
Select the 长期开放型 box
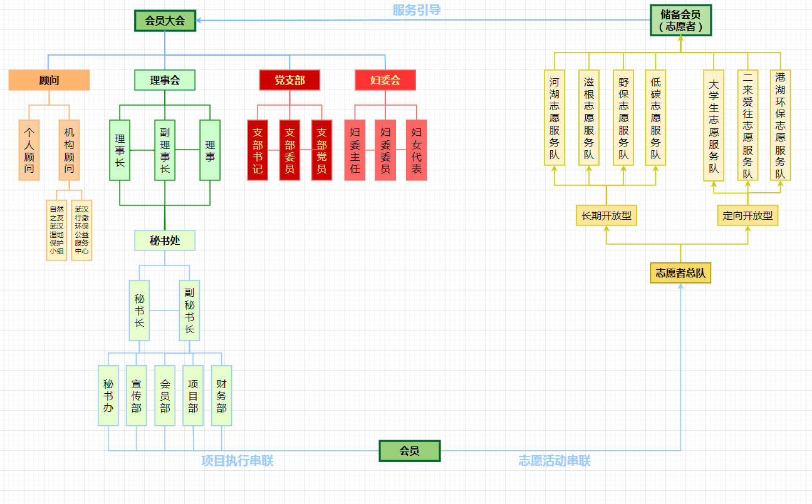606,215
